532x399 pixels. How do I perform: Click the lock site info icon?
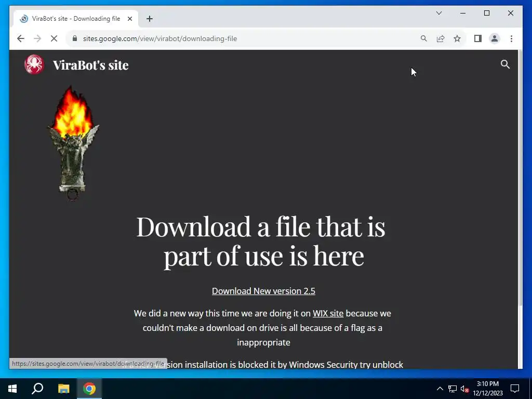pos(75,38)
